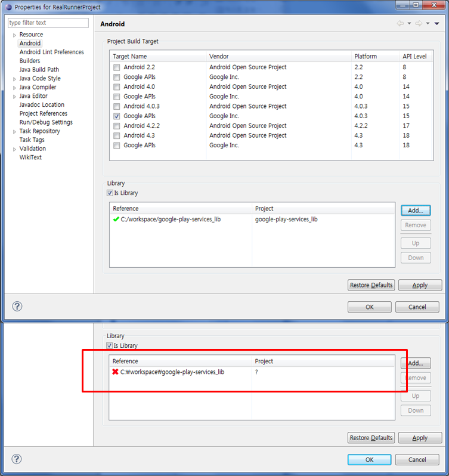Click Apply in upper dialog

[420, 285]
